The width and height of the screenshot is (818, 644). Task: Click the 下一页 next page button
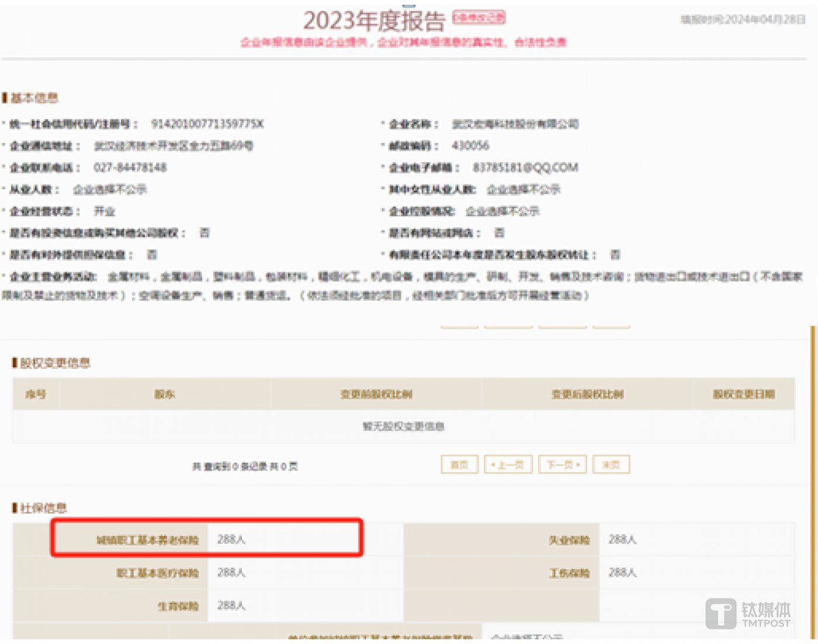click(x=562, y=465)
